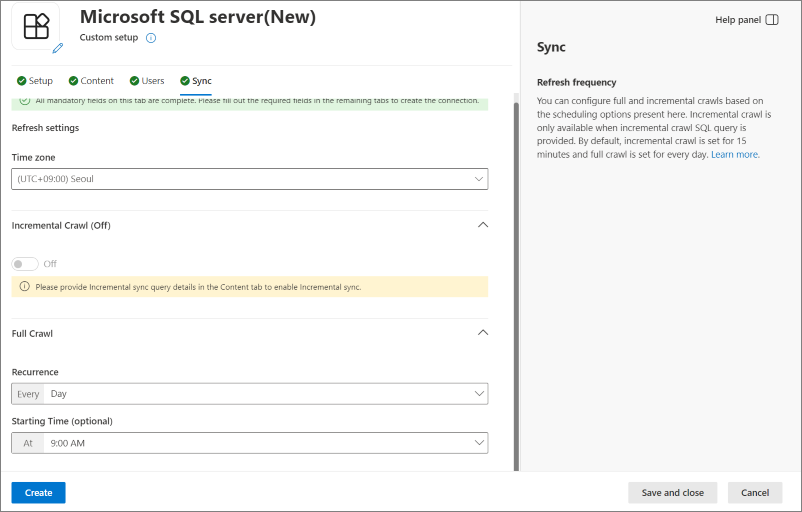
Task: Open the Time zone dropdown
Action: click(x=250, y=179)
